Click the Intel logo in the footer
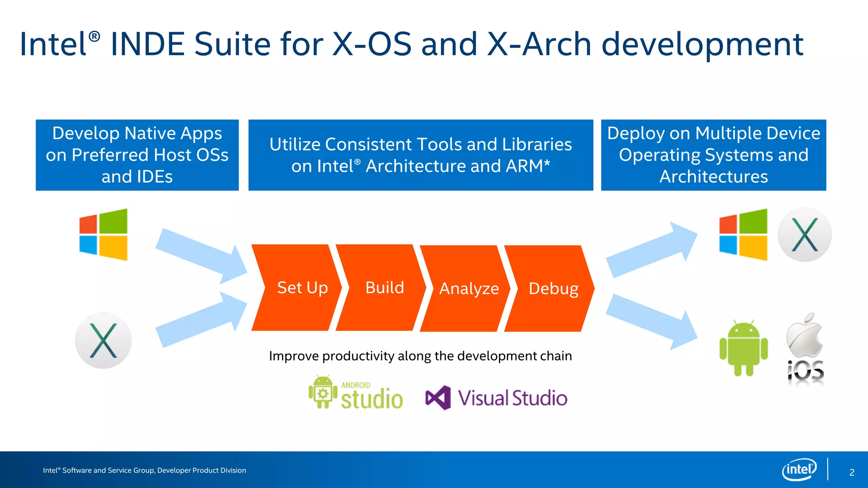Screen dimensions: 868x488 [x=799, y=469]
